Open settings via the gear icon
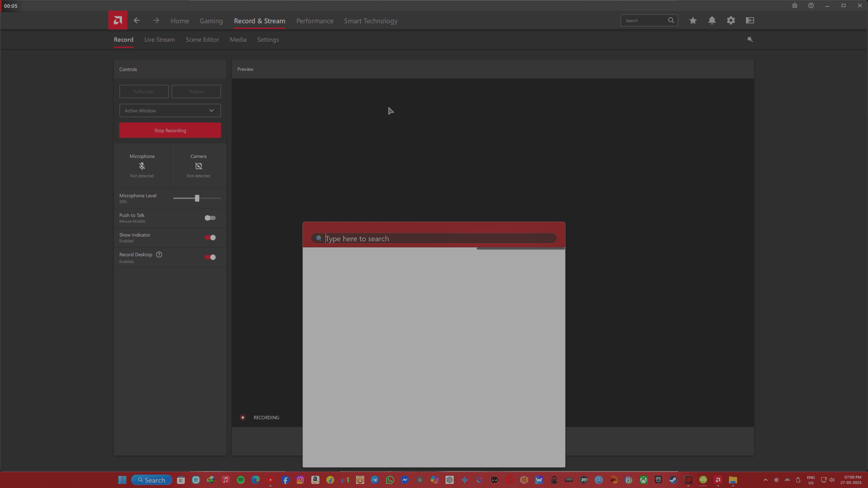 pos(731,20)
